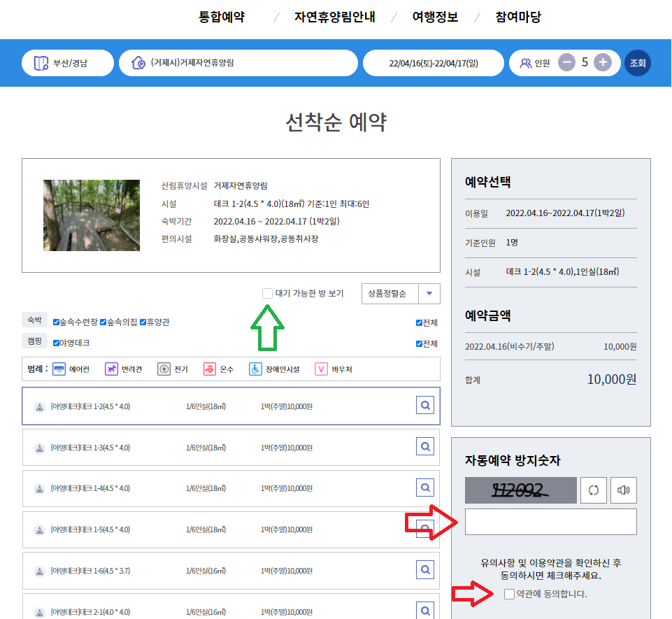
Task: Open the 거제자연휴양림 forest selector
Action: pos(238,63)
